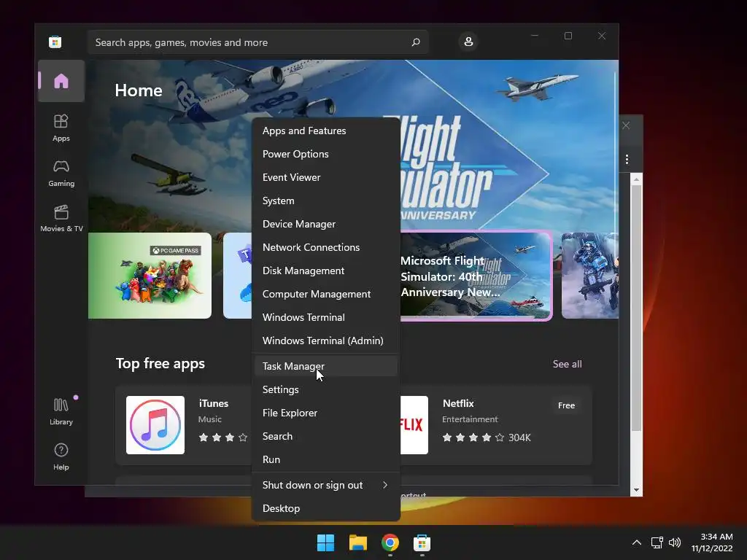Open the user account profile icon
The height and width of the screenshot is (560, 747).
pyautogui.click(x=468, y=42)
